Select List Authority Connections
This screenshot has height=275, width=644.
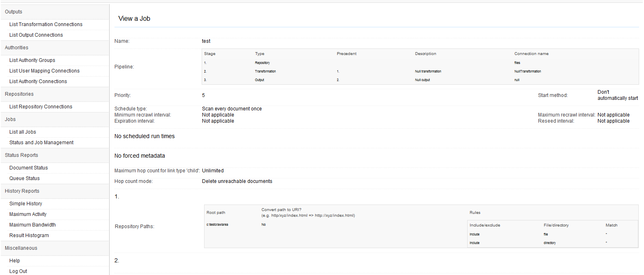[38, 81]
